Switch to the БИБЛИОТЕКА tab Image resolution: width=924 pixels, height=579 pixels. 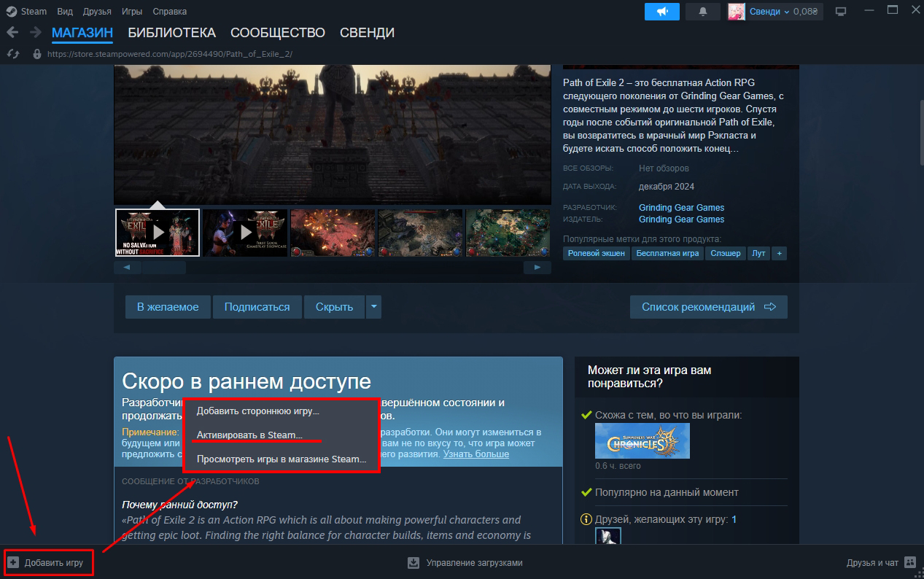(x=172, y=33)
